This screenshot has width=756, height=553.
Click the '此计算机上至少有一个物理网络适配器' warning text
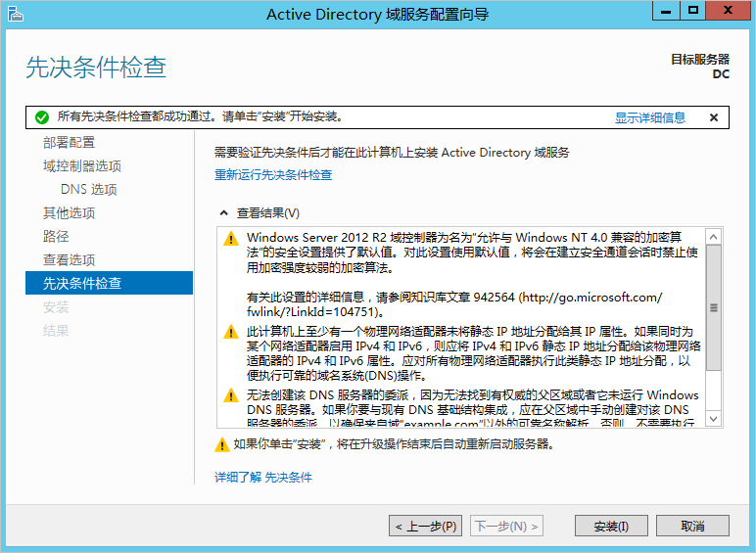[473, 353]
